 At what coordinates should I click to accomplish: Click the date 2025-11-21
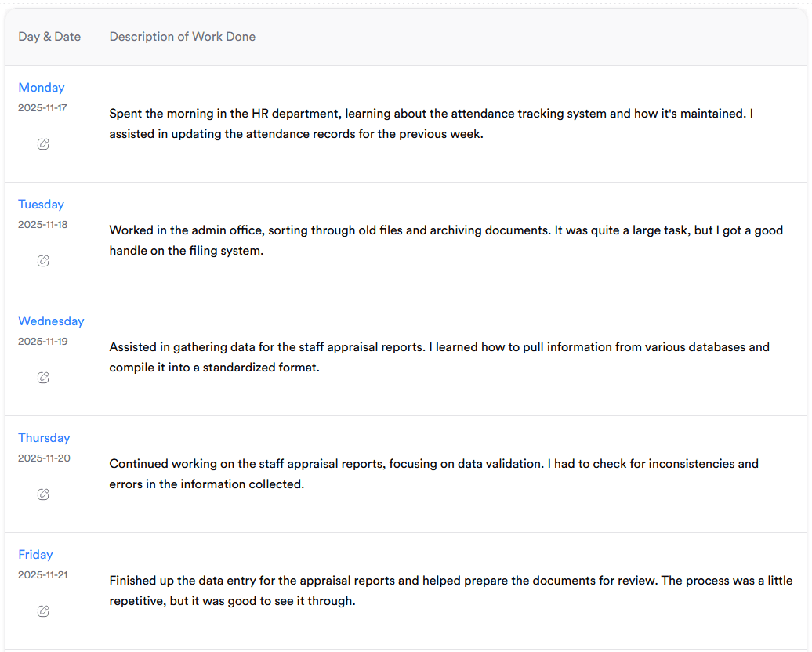point(42,575)
